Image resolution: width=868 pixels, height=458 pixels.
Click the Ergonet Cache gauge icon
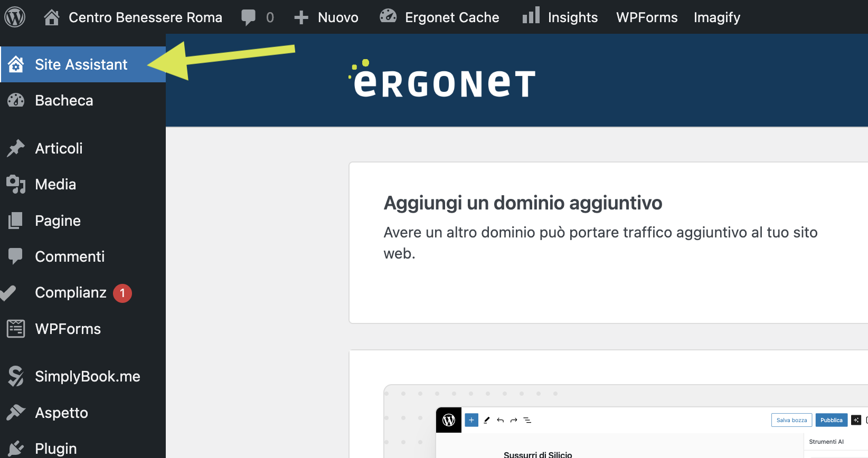click(x=388, y=16)
